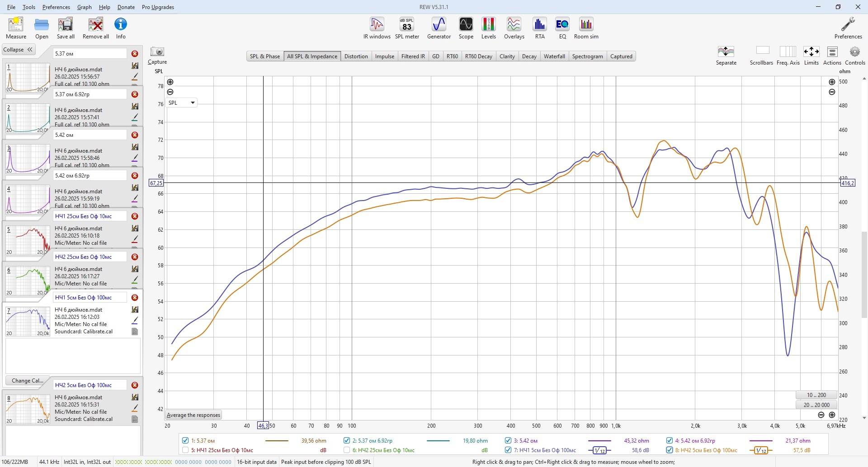Screen dimensions: 868x467
Task: Disable trace 8: НЧ2 5см Без Оф 100мс
Action: coord(670,450)
